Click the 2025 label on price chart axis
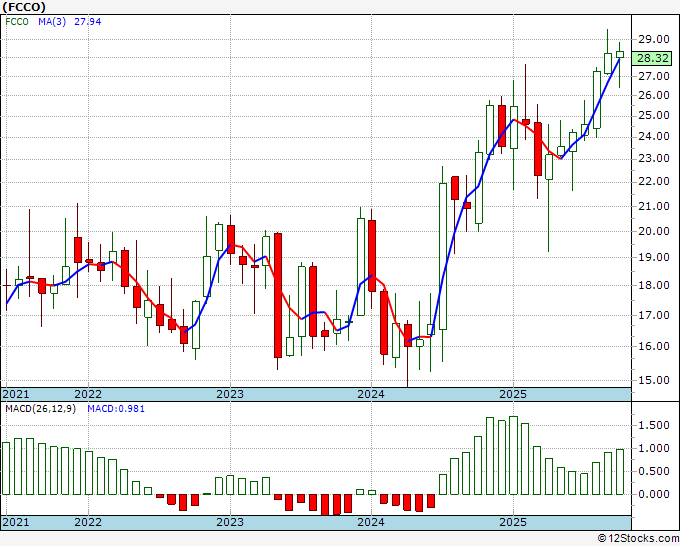The height and width of the screenshot is (546, 680). pos(513,394)
